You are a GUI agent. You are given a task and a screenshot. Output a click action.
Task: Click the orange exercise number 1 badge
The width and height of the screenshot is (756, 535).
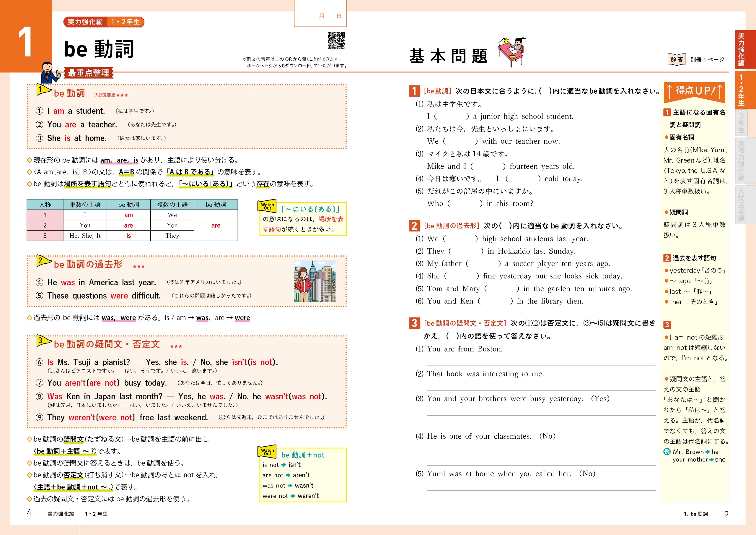414,91
